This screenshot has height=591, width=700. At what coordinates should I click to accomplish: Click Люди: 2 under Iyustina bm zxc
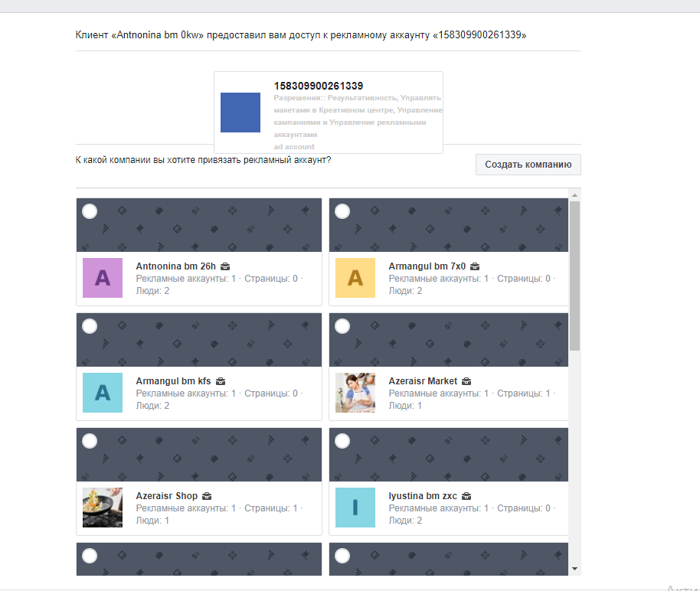[x=405, y=520]
